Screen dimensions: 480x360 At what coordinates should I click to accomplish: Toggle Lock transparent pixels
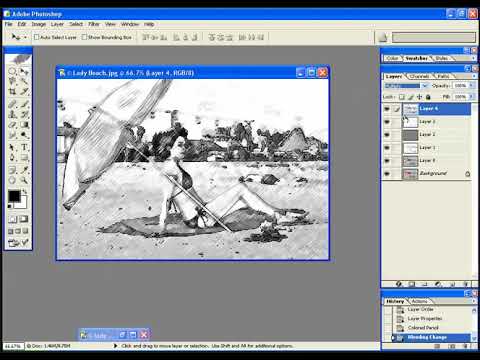coord(402,97)
